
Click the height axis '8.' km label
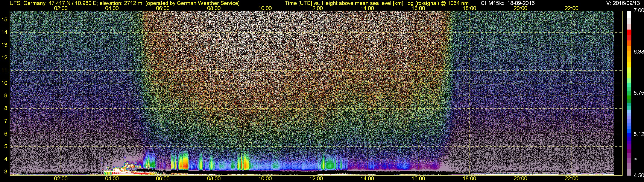(6, 108)
